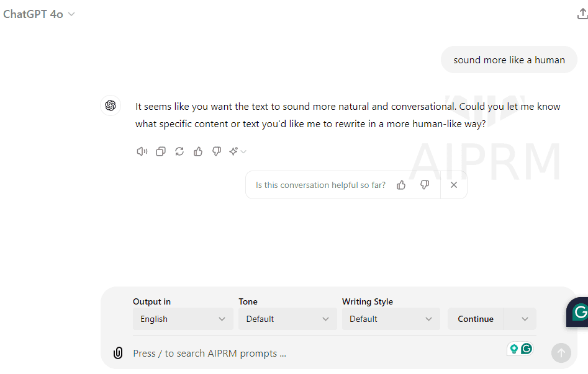Play the response with Read Aloud icon

click(142, 151)
